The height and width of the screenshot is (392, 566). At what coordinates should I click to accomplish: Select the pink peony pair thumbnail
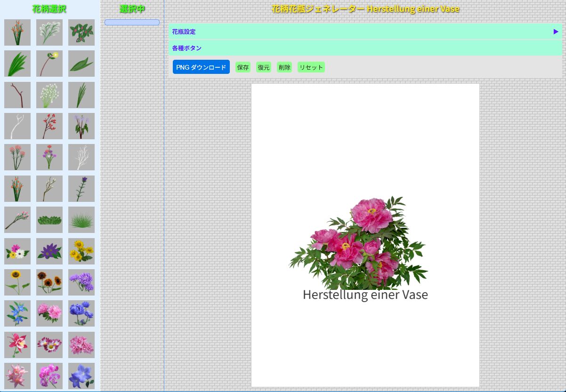(x=49, y=313)
